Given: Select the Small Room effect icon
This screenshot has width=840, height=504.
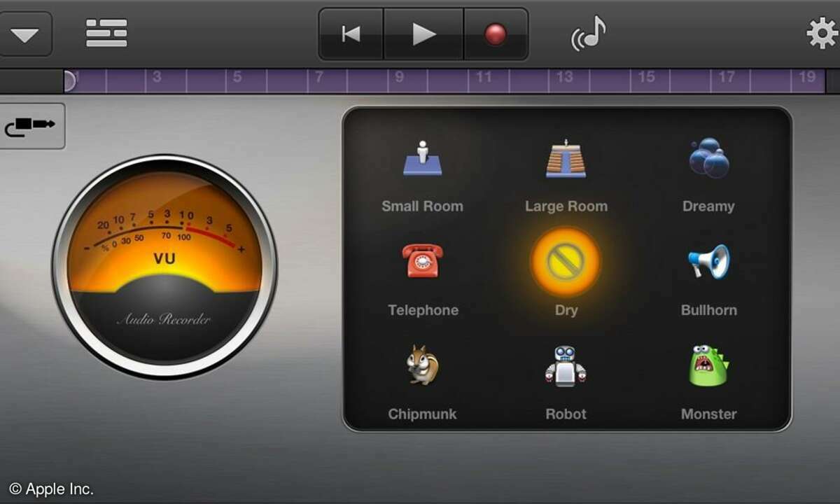Looking at the screenshot, I should 422,160.
